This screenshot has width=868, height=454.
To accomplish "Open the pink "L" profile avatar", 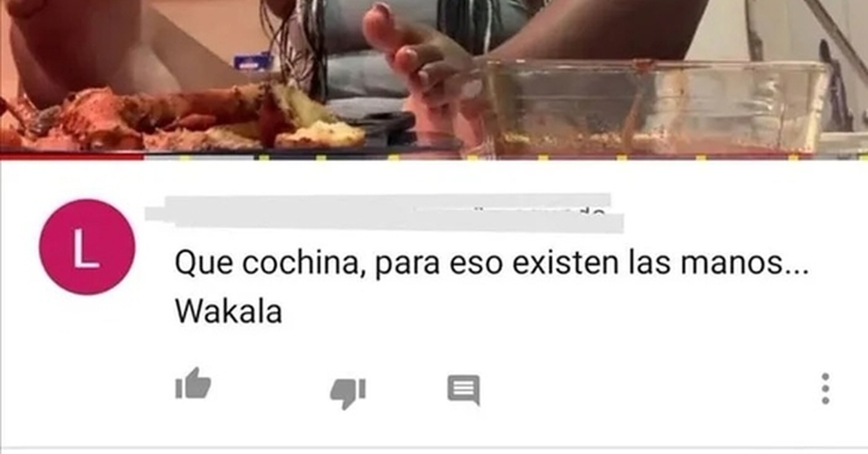I will coord(87,247).
